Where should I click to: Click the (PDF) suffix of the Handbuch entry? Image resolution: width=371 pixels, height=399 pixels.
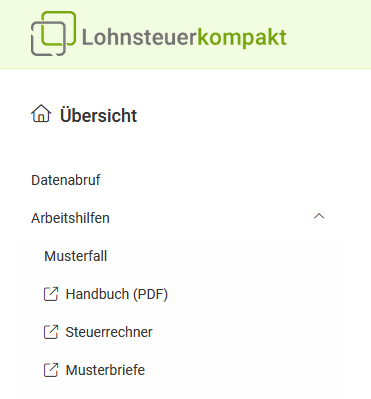click(150, 295)
